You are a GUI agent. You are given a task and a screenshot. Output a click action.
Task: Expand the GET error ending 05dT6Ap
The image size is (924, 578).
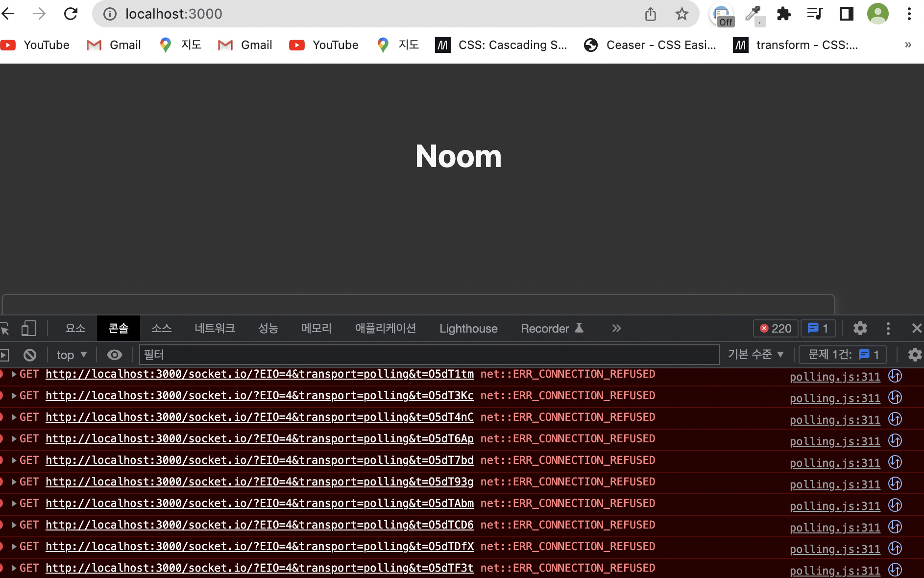(14, 439)
